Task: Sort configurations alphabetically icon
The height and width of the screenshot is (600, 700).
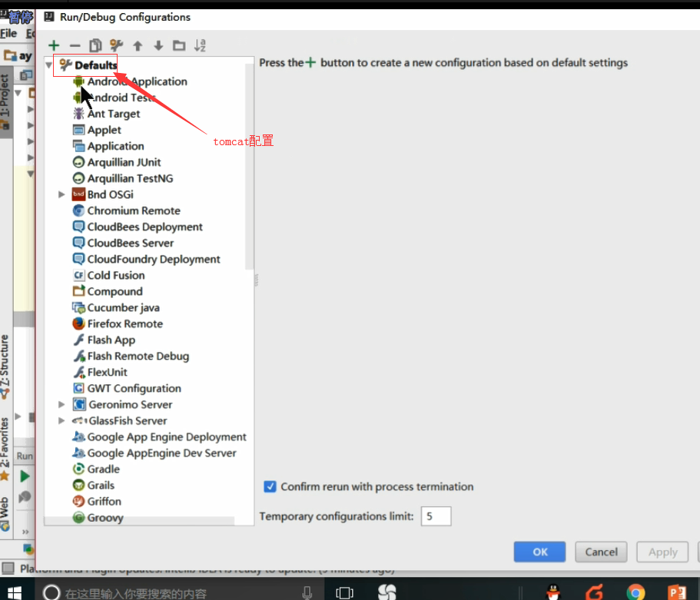Action: (x=200, y=45)
